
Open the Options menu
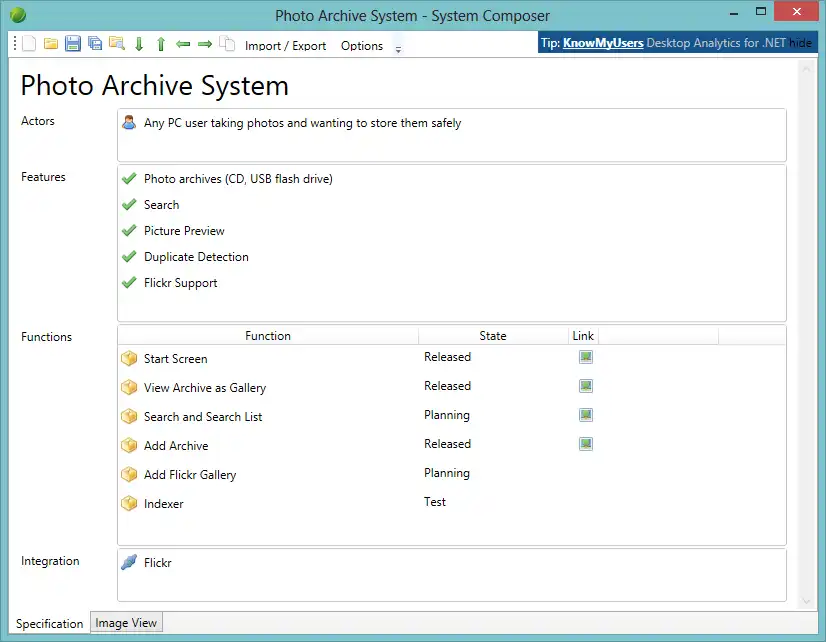362,46
